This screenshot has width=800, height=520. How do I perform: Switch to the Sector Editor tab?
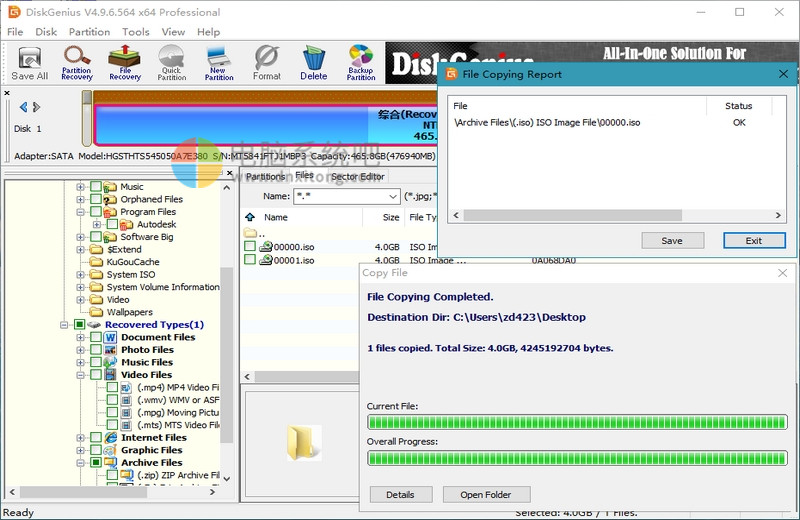(357, 177)
